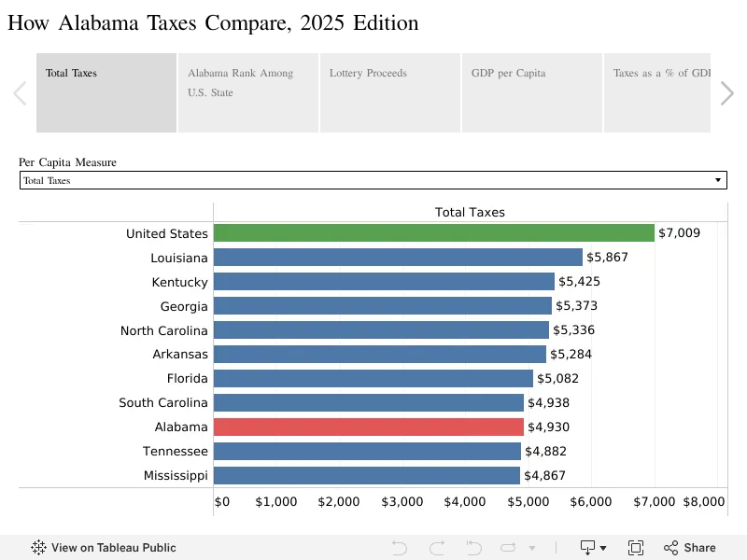Click the $0 axis tick label
Screen dimensions: 747x560
click(x=222, y=501)
